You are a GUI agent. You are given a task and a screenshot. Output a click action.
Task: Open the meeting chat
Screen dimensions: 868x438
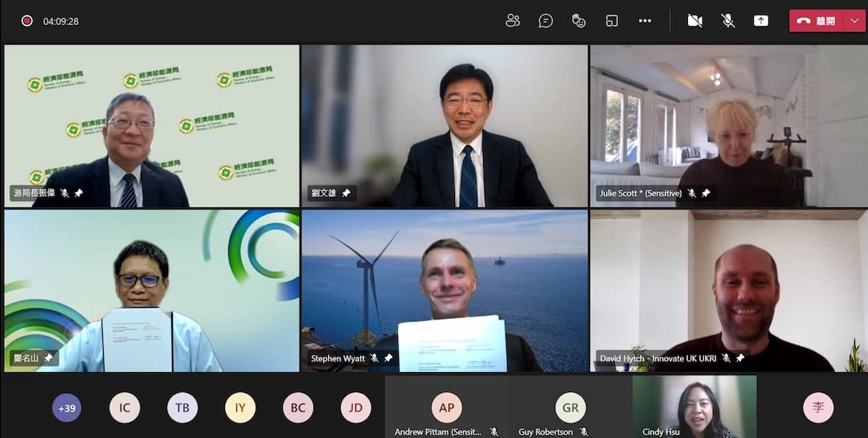point(546,21)
